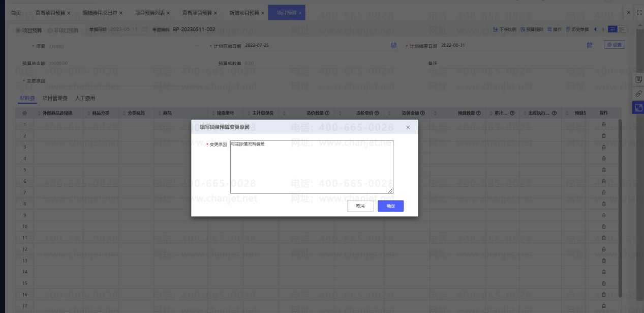The image size is (644, 313).
Task: Sort by the 分类编码 column
Action: coord(123,113)
